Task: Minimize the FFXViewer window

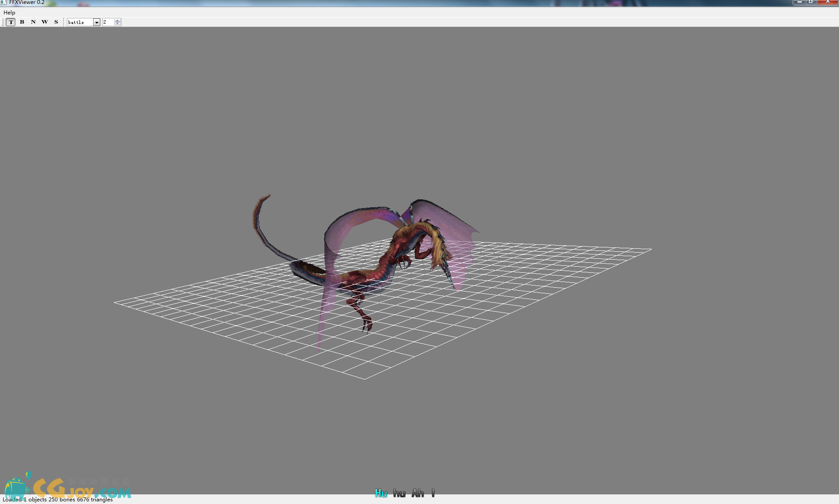Action: point(799,2)
